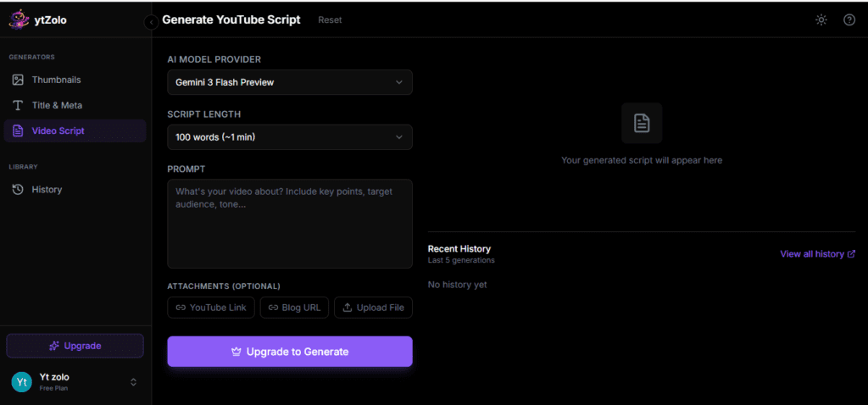
Task: Click the crown icon on Upgrade to Generate
Action: (x=236, y=352)
